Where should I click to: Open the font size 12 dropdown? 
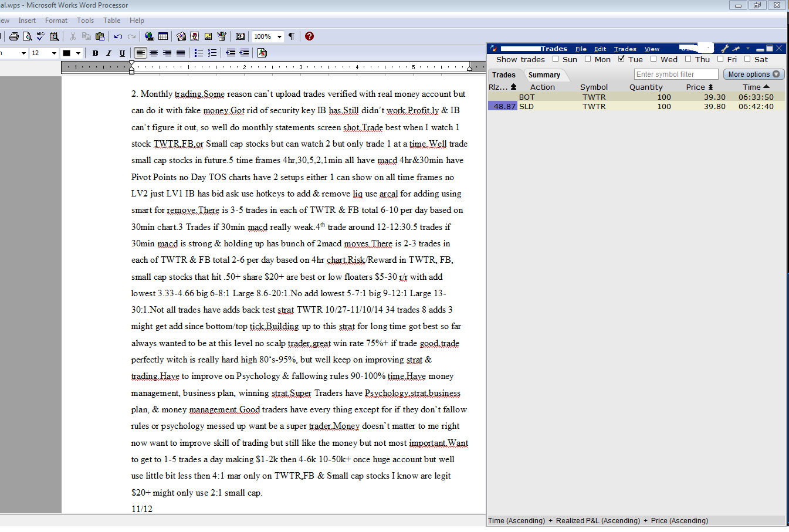pos(54,53)
